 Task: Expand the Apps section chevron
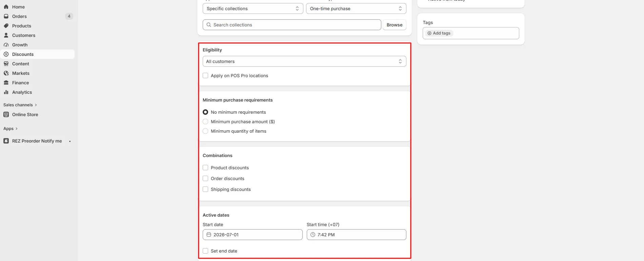pos(16,129)
